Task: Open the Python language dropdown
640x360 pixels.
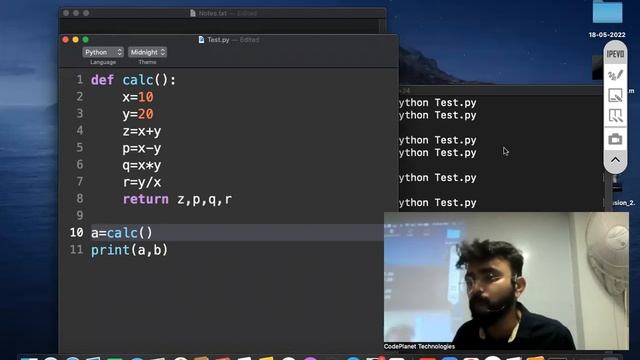Action: click(x=103, y=52)
